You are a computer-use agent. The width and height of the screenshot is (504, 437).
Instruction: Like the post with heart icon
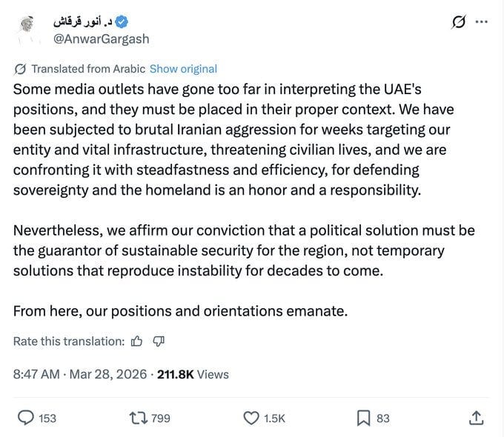pyautogui.click(x=251, y=418)
